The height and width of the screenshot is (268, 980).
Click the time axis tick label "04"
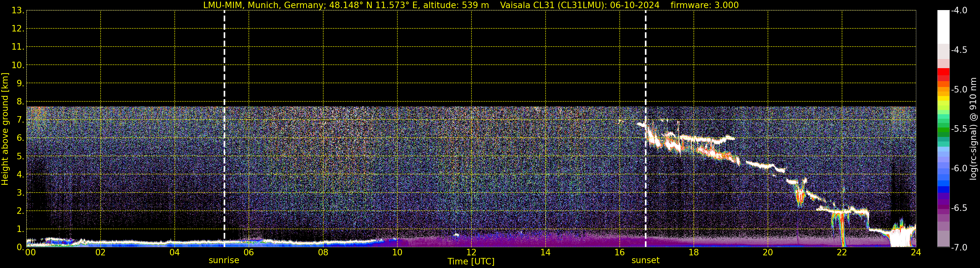point(175,252)
